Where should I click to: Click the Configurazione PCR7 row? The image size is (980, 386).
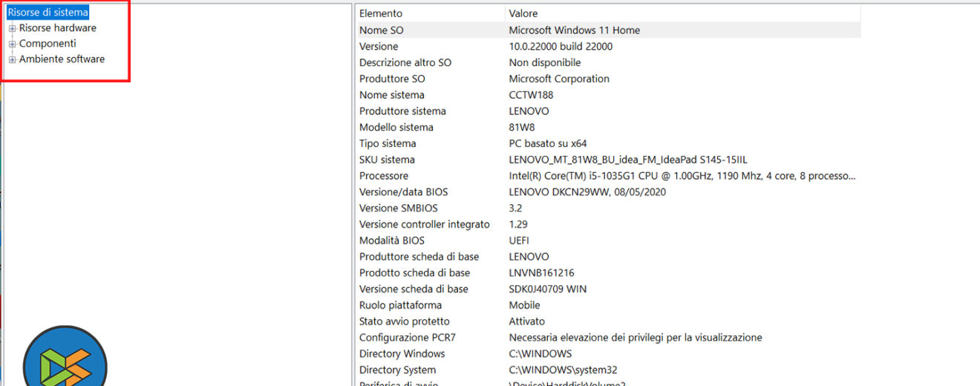[408, 338]
